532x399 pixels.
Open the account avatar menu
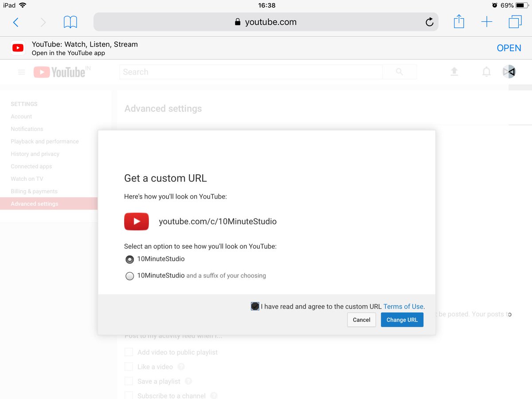[x=509, y=72]
